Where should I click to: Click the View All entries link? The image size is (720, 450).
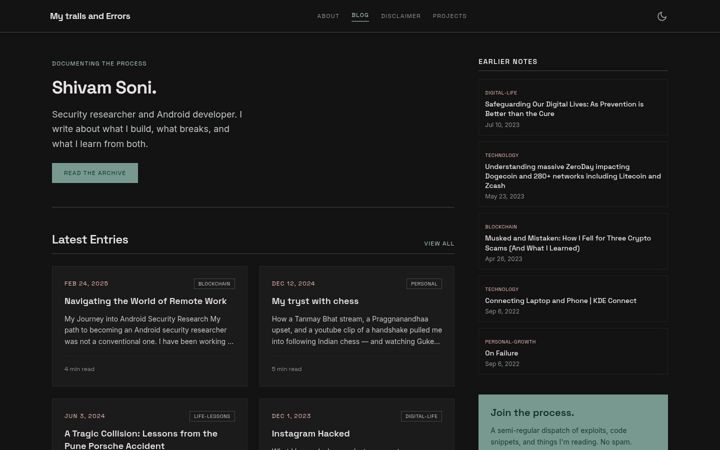[439, 243]
